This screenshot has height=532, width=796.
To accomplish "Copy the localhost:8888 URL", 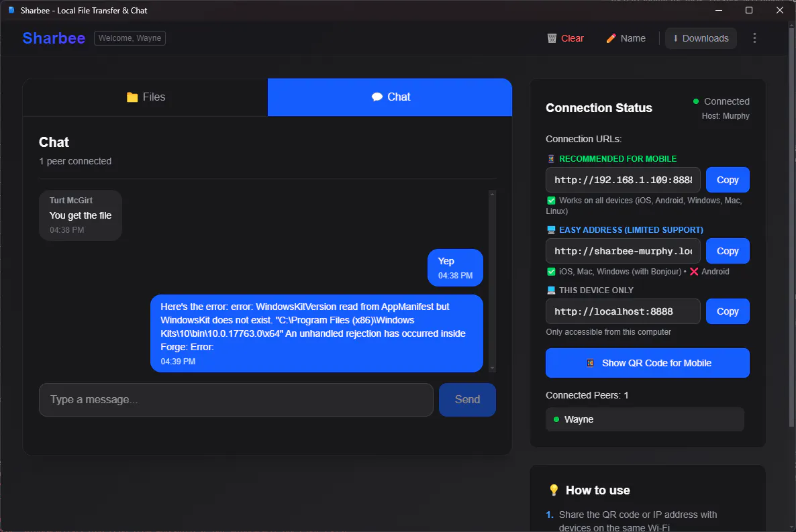I will (x=728, y=311).
